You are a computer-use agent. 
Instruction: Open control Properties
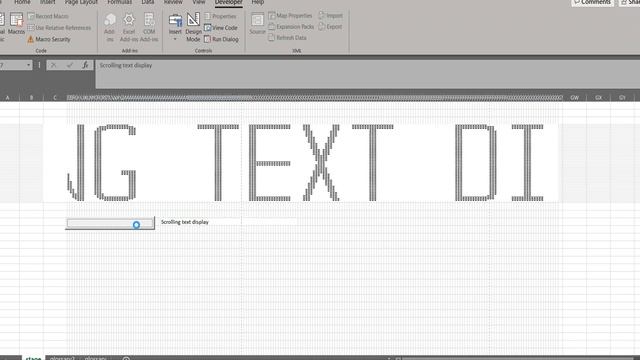pos(220,16)
